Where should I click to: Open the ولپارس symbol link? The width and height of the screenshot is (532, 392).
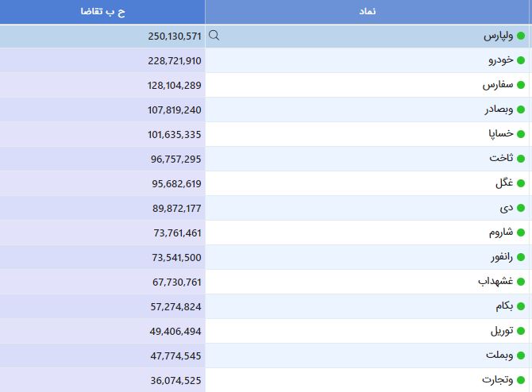click(498, 36)
